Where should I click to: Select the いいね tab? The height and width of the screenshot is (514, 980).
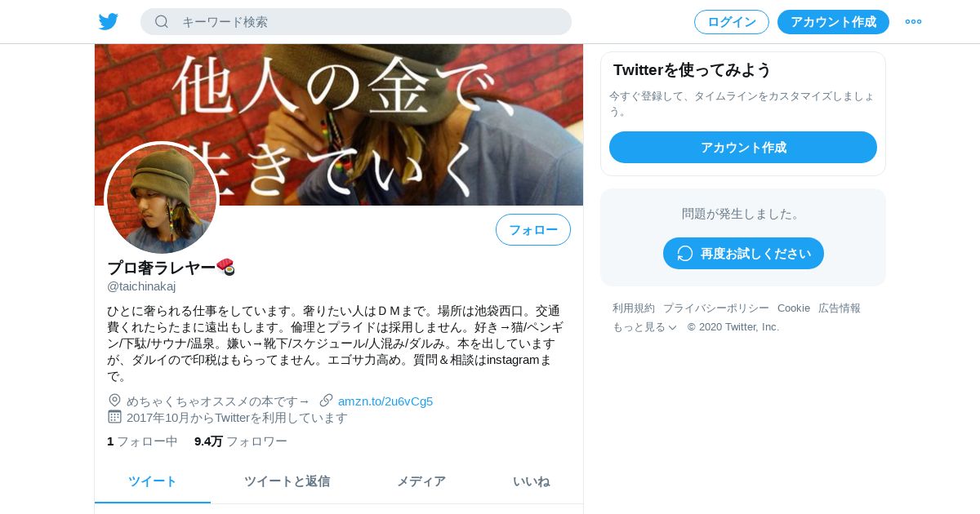[x=532, y=481]
